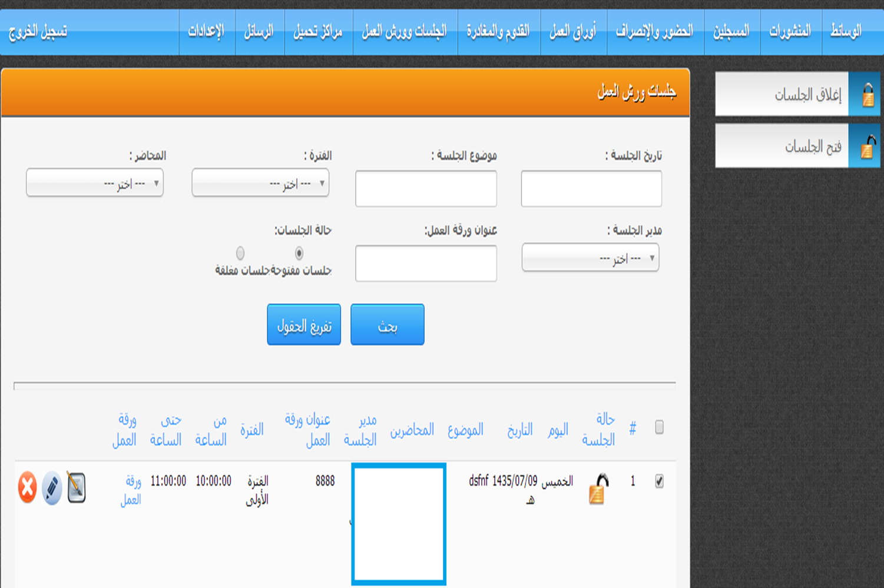Screen dimensions: 884x588
Task: Click the تاريخ الجلسة input field
Action: (591, 189)
